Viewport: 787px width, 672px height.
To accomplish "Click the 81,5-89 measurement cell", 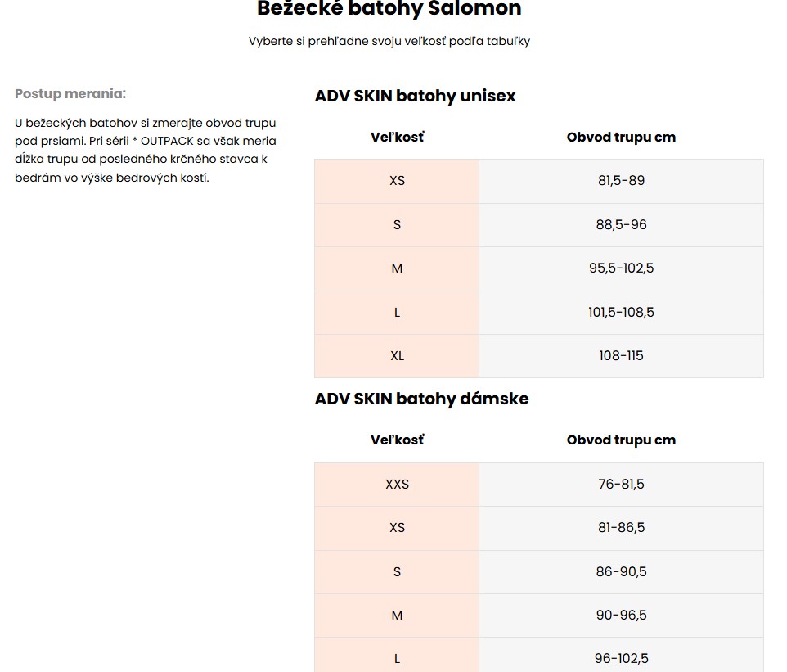I will pyautogui.click(x=622, y=182).
